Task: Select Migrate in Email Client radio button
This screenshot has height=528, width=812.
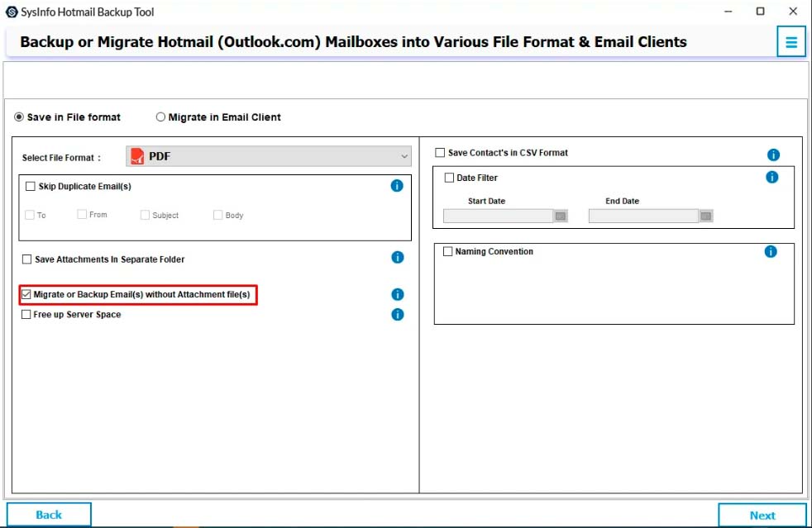Action: pyautogui.click(x=160, y=117)
